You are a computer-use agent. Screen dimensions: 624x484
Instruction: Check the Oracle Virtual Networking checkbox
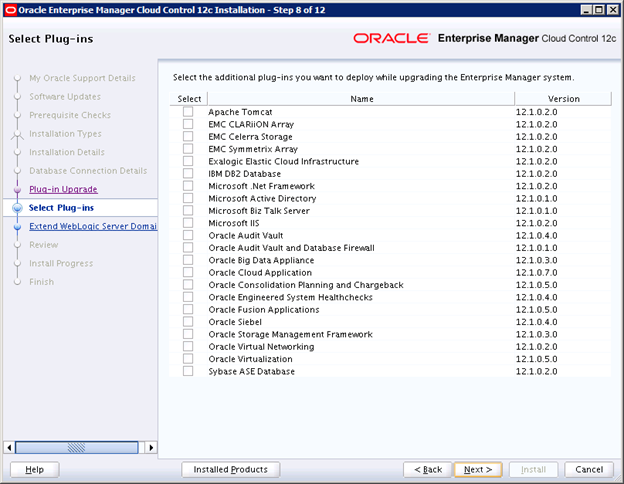point(188,346)
